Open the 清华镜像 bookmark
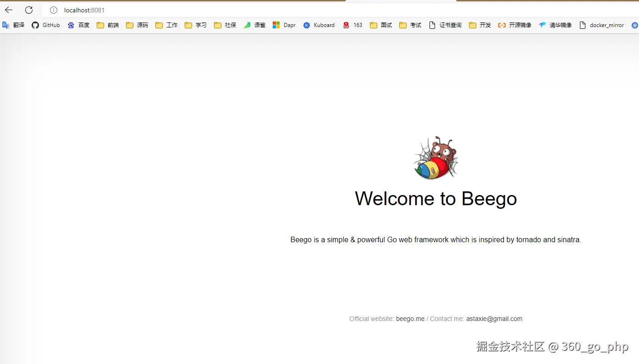 [555, 25]
